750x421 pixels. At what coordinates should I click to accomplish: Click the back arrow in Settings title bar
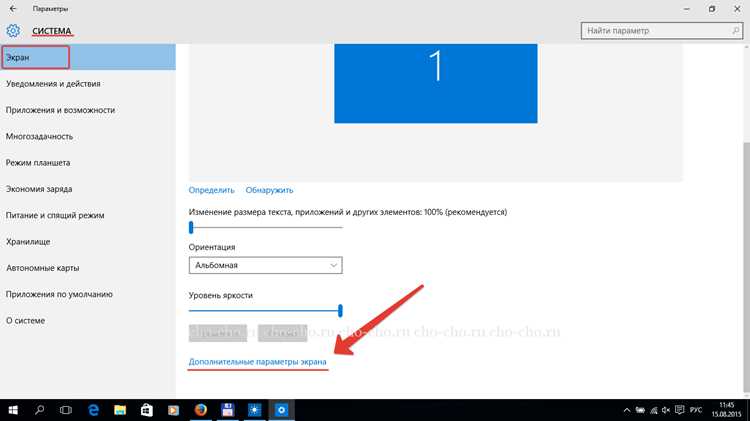pyautogui.click(x=13, y=9)
